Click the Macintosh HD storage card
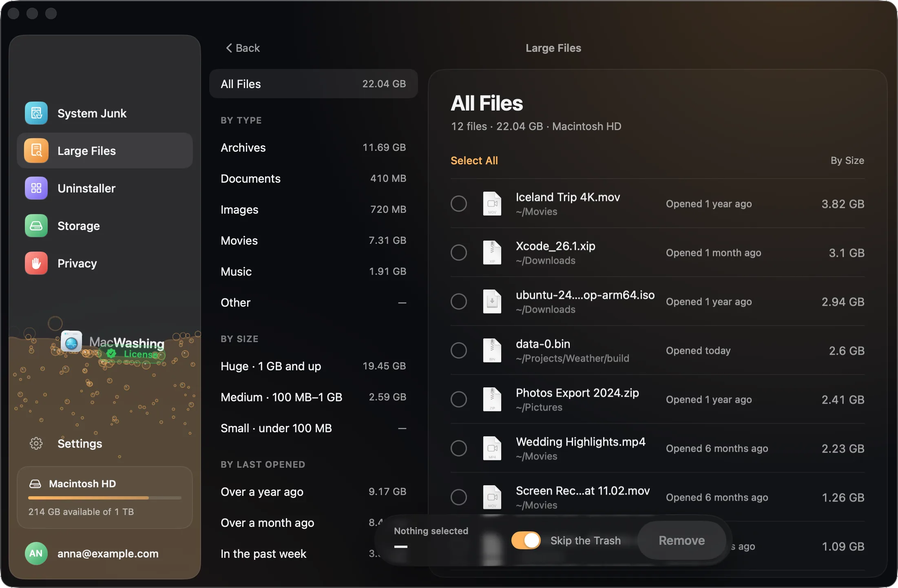Viewport: 898px width, 588px height. (x=105, y=497)
